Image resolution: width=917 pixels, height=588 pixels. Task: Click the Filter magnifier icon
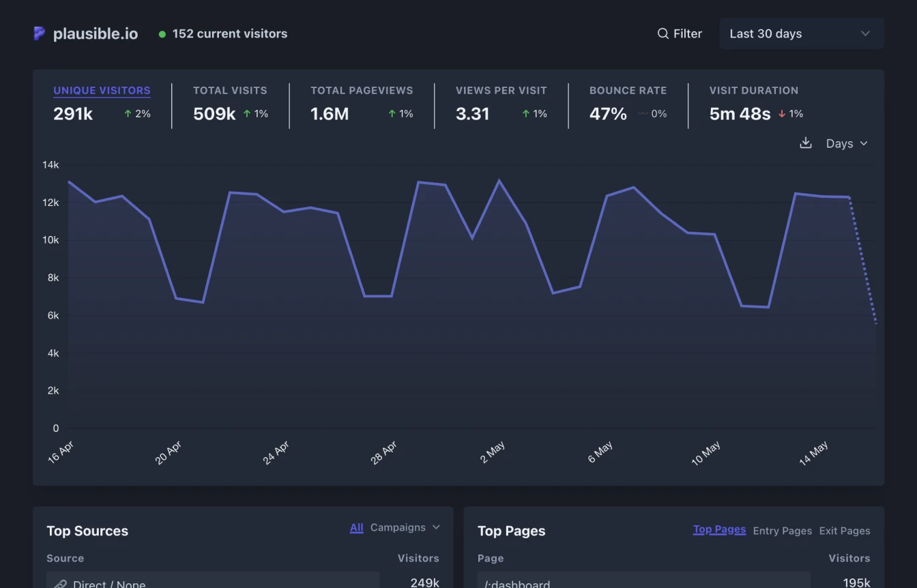coord(663,33)
